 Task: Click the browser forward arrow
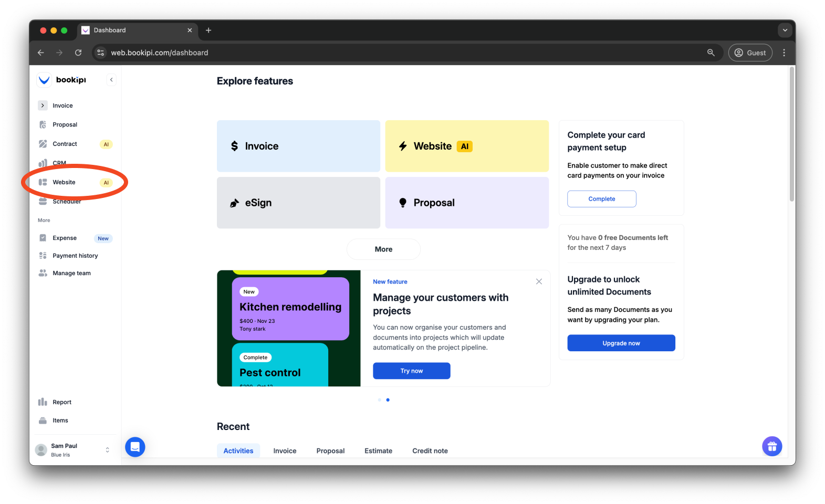59,52
